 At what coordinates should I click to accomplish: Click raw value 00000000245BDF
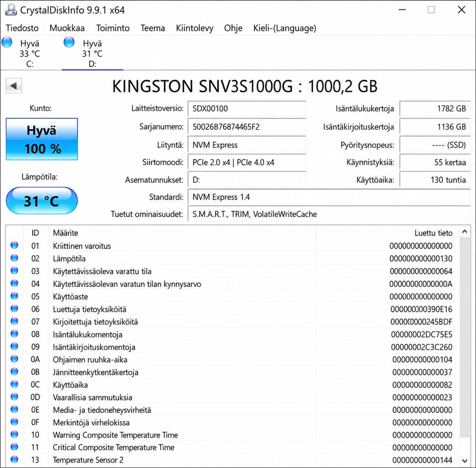tap(421, 322)
